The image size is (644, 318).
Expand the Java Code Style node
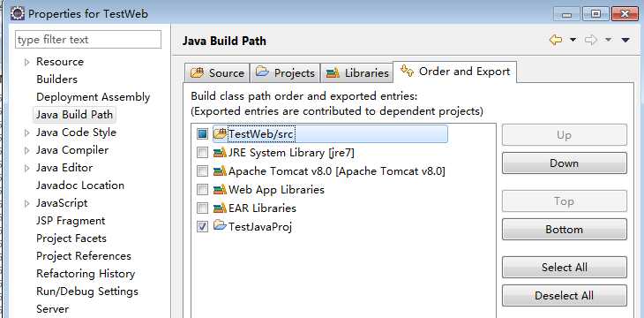pos(27,132)
